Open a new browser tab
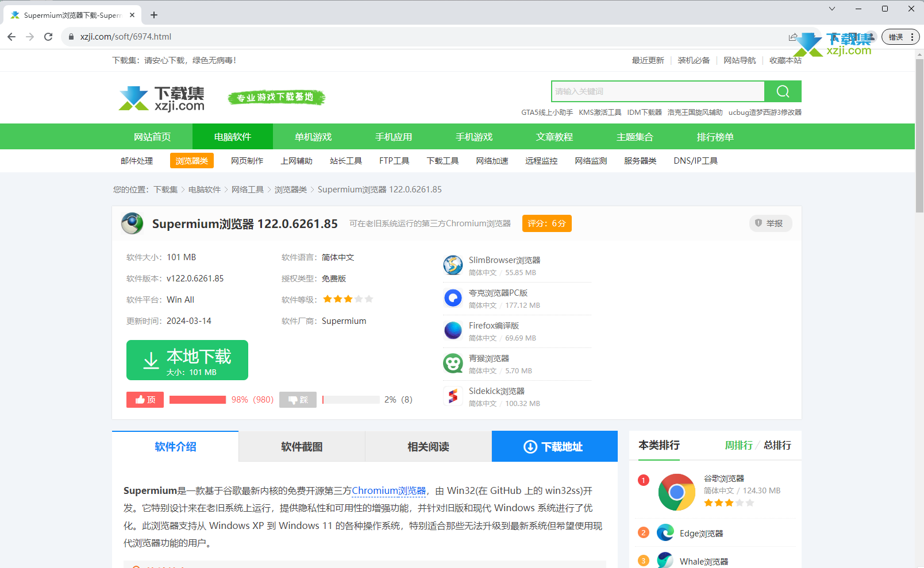This screenshot has width=924, height=568. [154, 15]
